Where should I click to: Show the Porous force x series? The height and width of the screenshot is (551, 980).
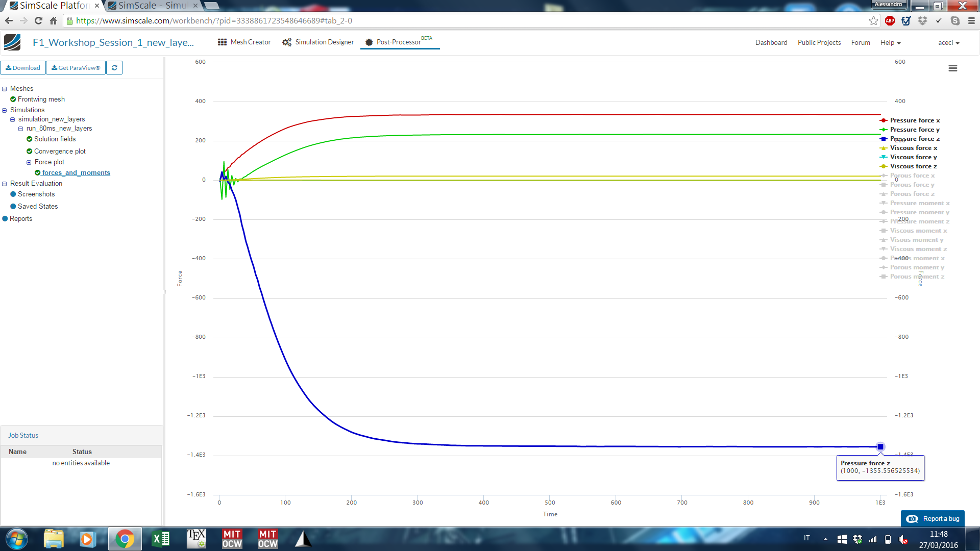pyautogui.click(x=912, y=176)
